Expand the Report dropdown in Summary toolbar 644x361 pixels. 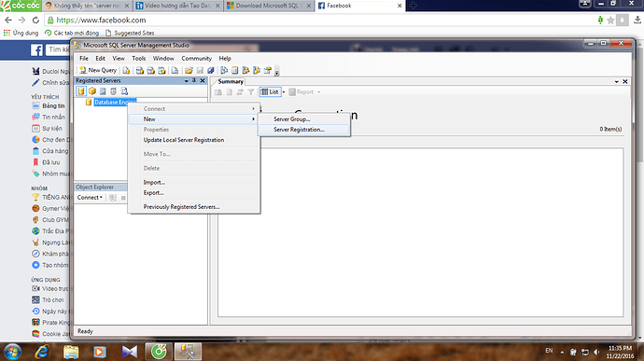pyautogui.click(x=318, y=92)
